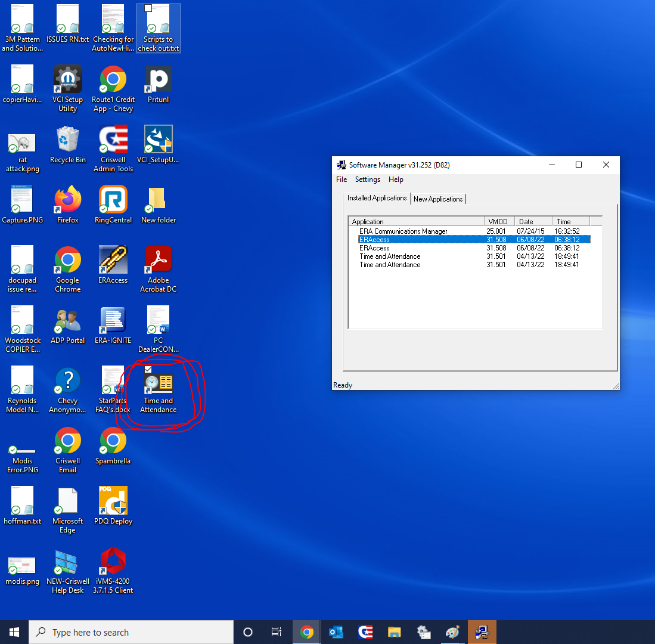Select the VCI_SetupU... installer icon
655x644 pixels.
159,144
